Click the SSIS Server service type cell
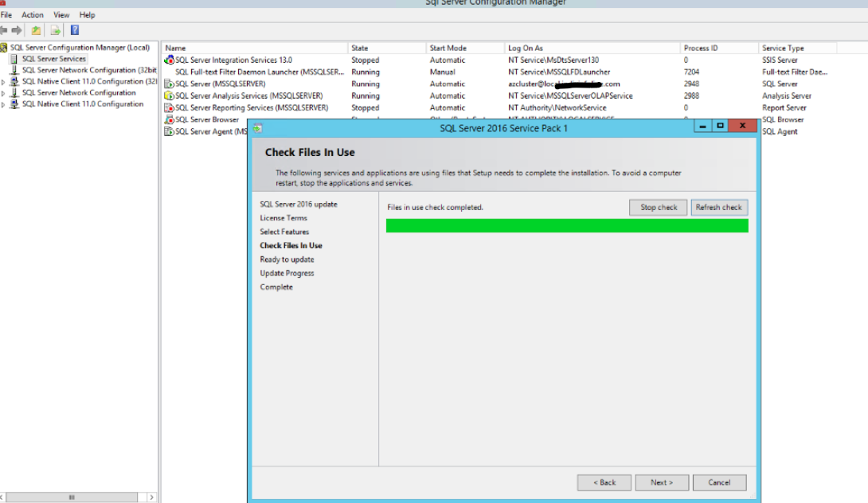Image resolution: width=868 pixels, height=503 pixels. pos(780,60)
